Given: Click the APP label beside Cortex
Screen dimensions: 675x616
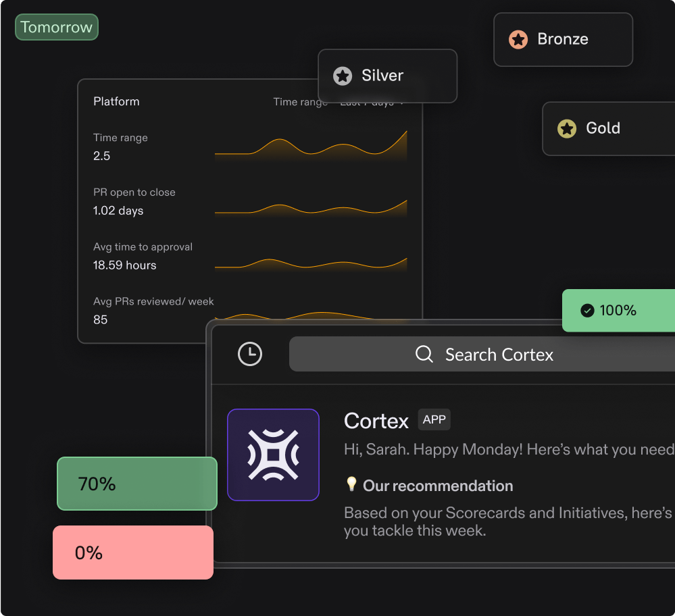Looking at the screenshot, I should (x=434, y=419).
